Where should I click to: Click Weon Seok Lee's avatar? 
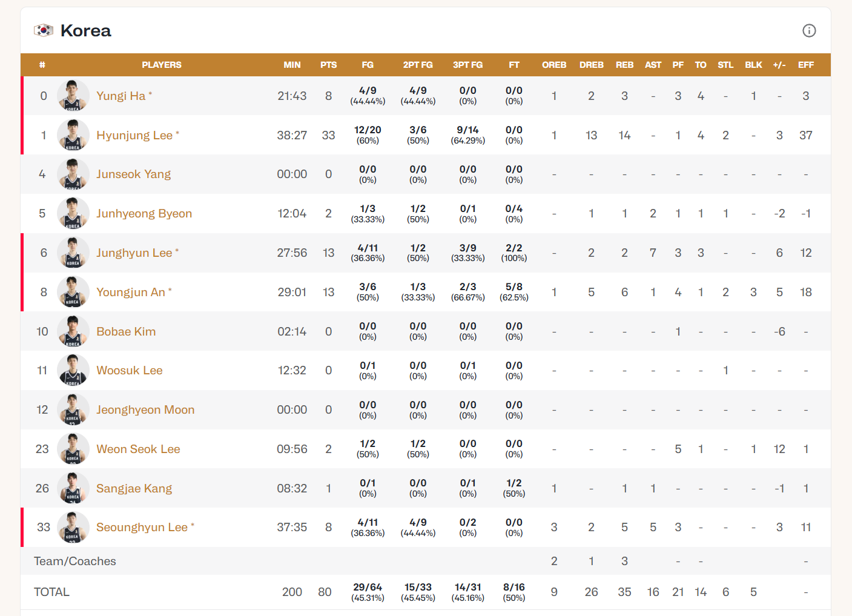pos(73,449)
